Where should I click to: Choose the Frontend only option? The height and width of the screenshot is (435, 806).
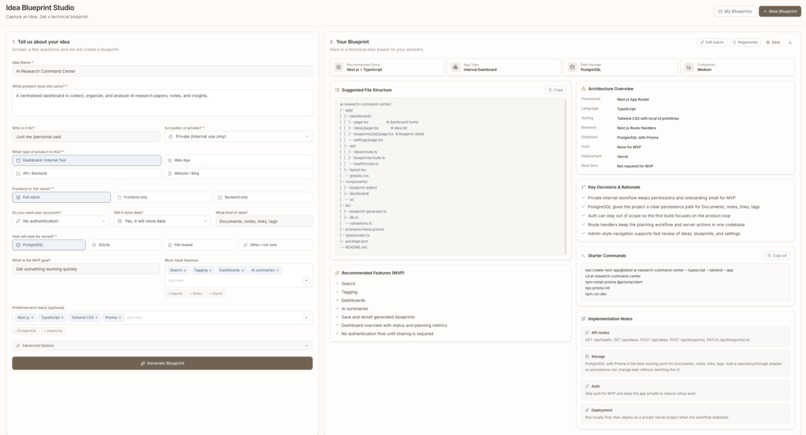pos(162,197)
